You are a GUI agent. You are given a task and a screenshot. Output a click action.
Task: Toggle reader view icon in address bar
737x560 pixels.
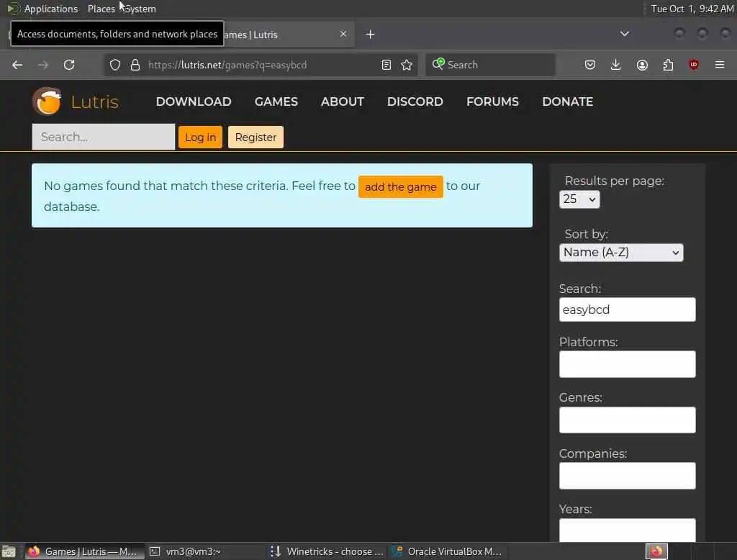[x=386, y=65]
